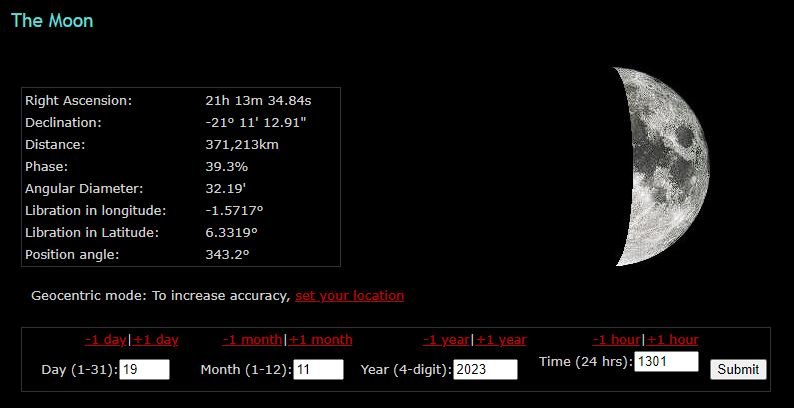Screen dimensions: 794x408
Task: Open the set your location link
Action: 349,296
